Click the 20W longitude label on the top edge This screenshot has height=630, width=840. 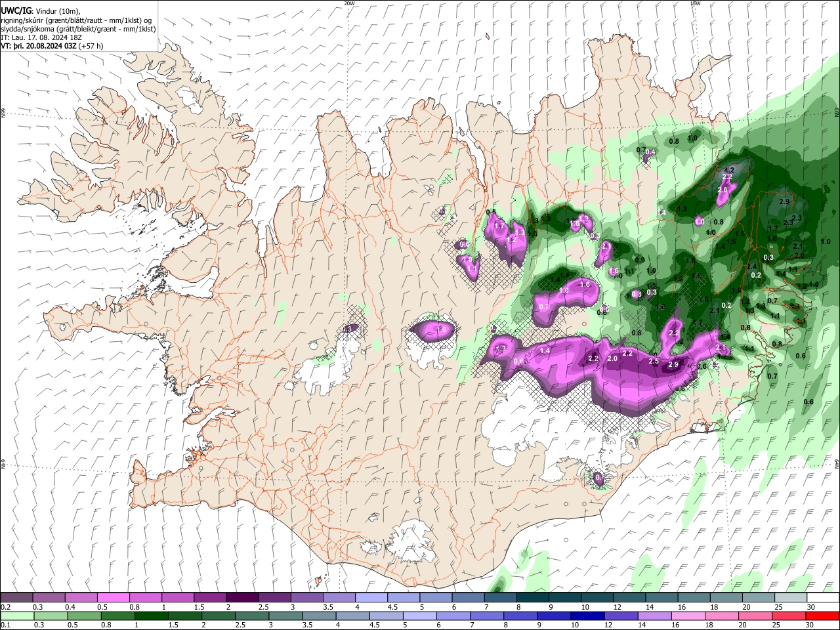coord(349,3)
